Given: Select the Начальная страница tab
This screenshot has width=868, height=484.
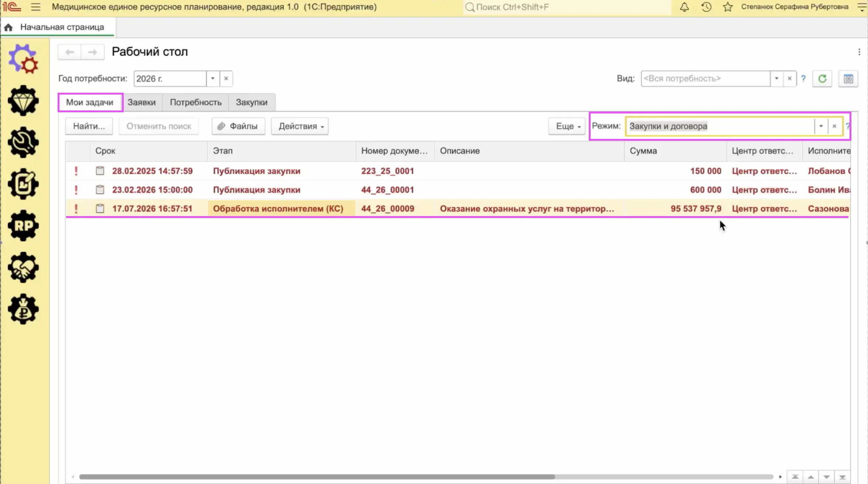Looking at the screenshot, I should (58, 27).
